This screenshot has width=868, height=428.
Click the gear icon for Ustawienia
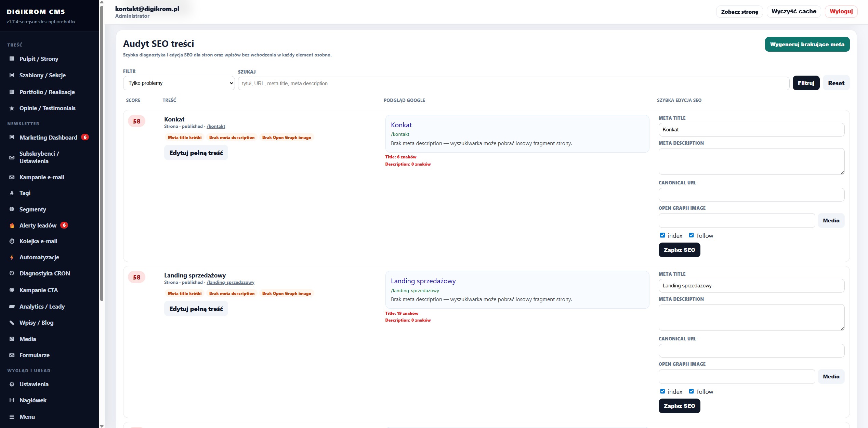(x=12, y=384)
